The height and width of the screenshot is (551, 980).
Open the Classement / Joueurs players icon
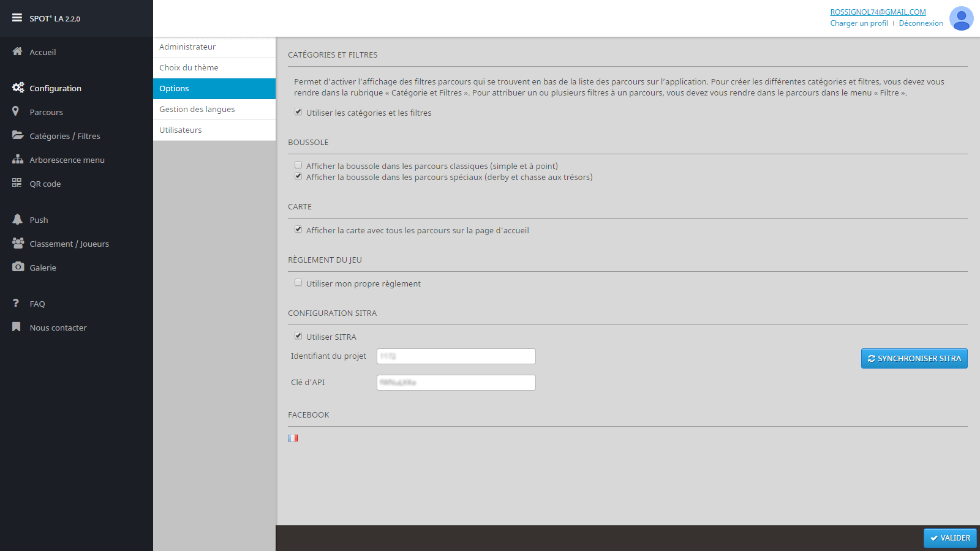tap(18, 243)
